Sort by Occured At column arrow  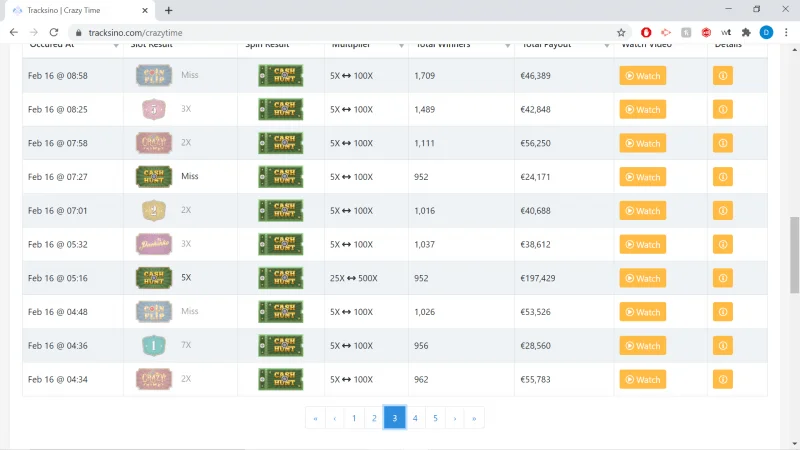click(116, 45)
